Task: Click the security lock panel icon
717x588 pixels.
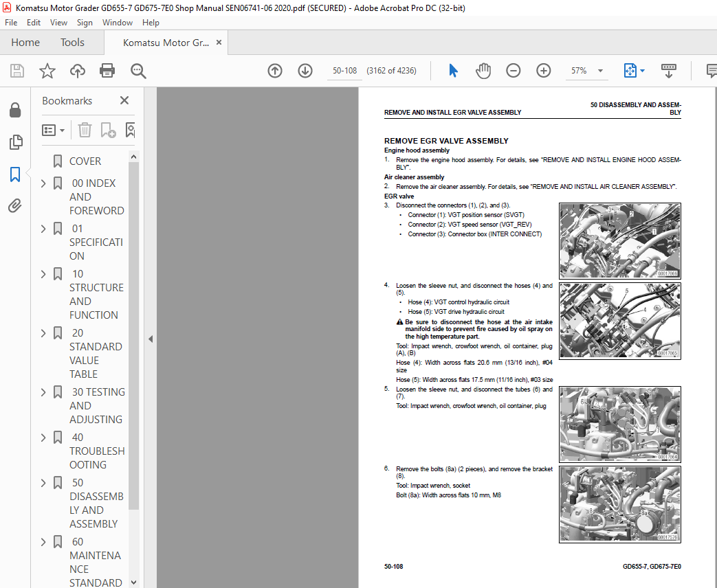Action: click(x=15, y=110)
